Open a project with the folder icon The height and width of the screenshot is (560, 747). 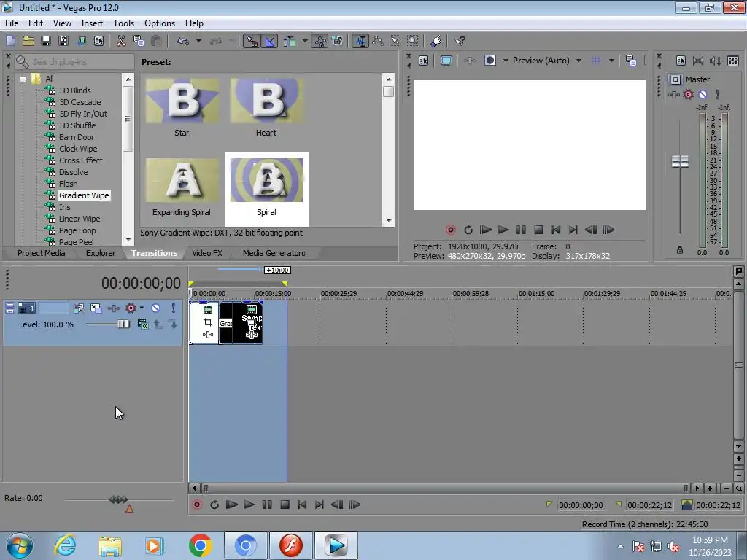pyautogui.click(x=28, y=42)
